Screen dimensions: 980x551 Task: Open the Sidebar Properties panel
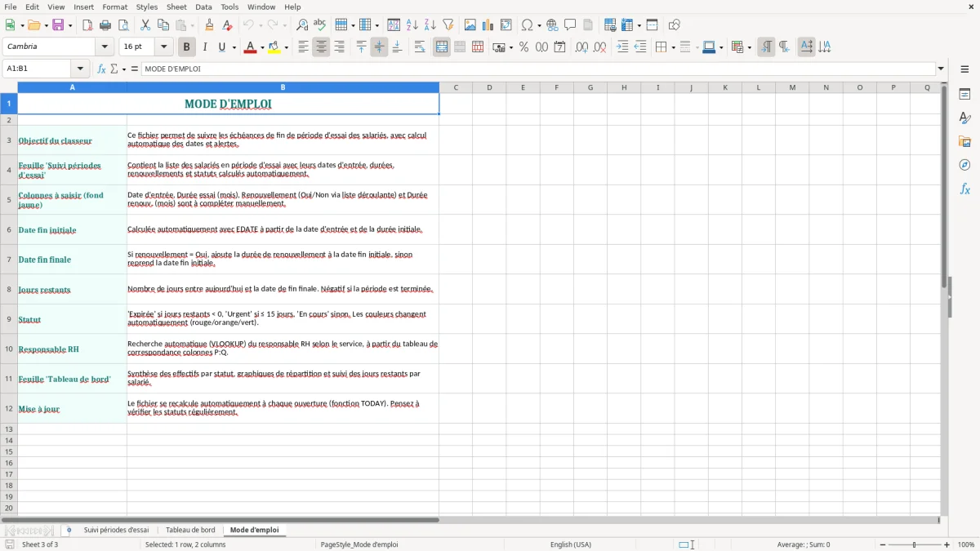(964, 95)
